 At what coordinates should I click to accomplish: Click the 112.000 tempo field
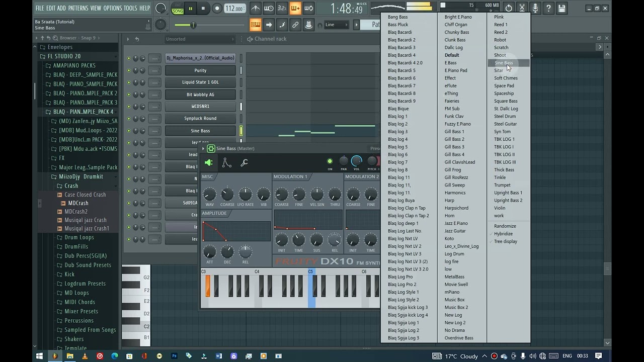point(234,9)
